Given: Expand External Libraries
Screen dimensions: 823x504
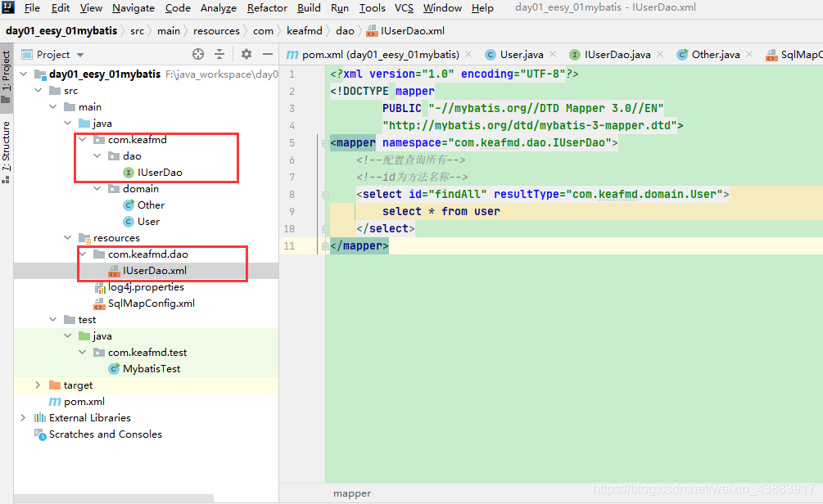Looking at the screenshot, I should click(x=23, y=418).
